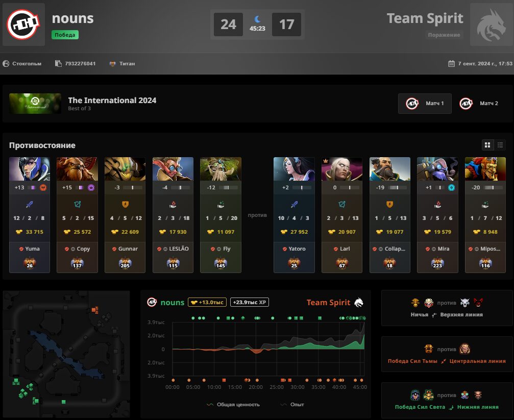Open the Матч 2 tab

(x=479, y=104)
